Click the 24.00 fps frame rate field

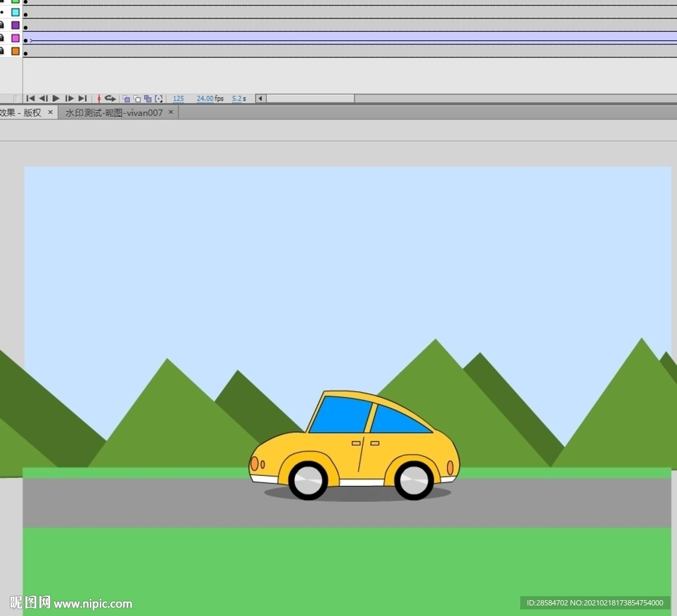point(205,98)
